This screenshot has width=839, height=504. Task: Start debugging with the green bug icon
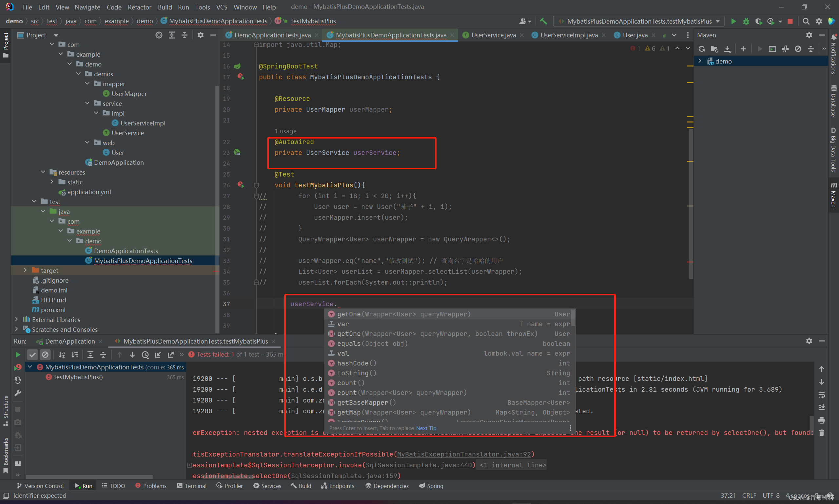coord(746,21)
